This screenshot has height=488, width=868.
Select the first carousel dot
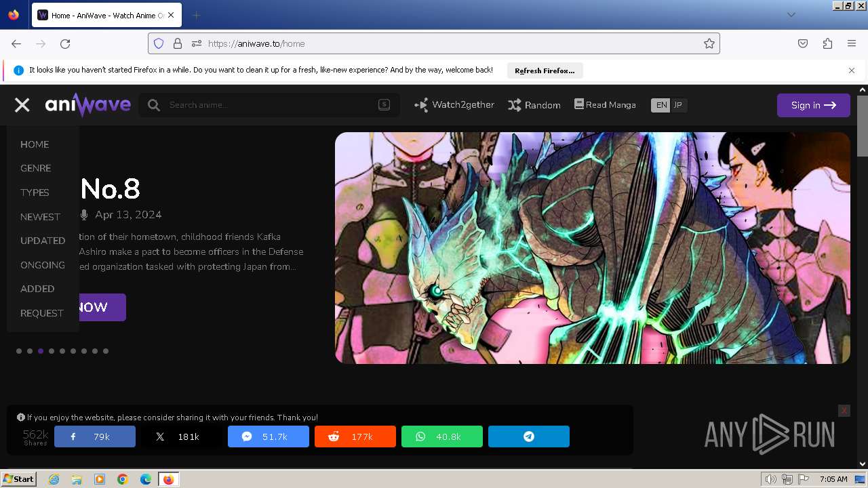click(x=19, y=351)
